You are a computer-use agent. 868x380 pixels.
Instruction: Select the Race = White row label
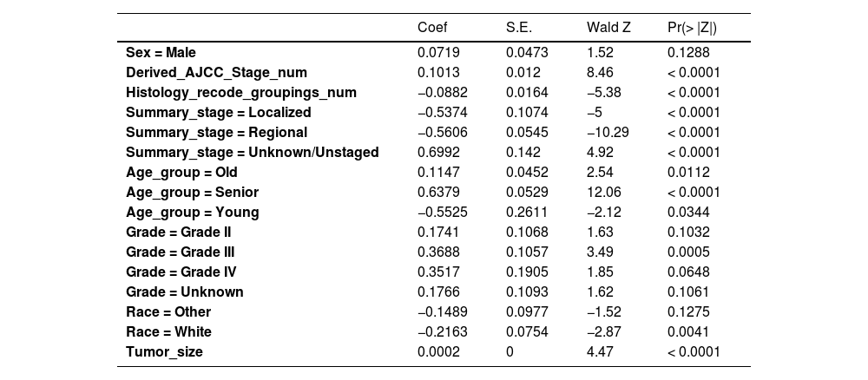[x=168, y=332]
